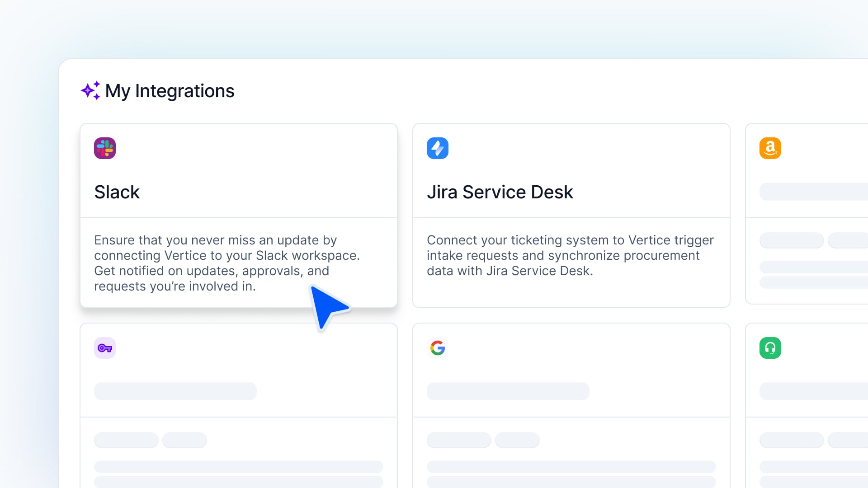Click the orange Amazon icon
Screen dimensions: 868x488
[x=770, y=148]
